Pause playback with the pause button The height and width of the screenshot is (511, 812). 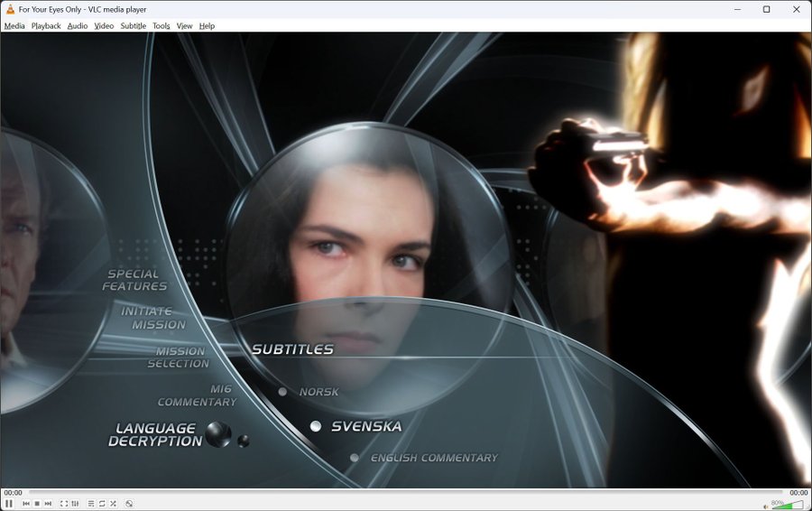[x=9, y=503]
